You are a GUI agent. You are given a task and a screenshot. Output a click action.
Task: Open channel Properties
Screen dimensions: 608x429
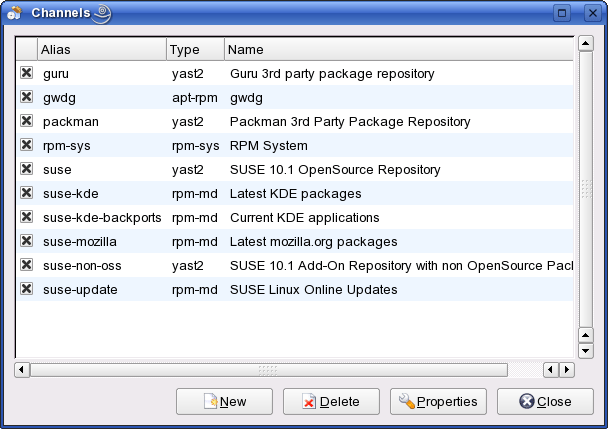pos(438,401)
